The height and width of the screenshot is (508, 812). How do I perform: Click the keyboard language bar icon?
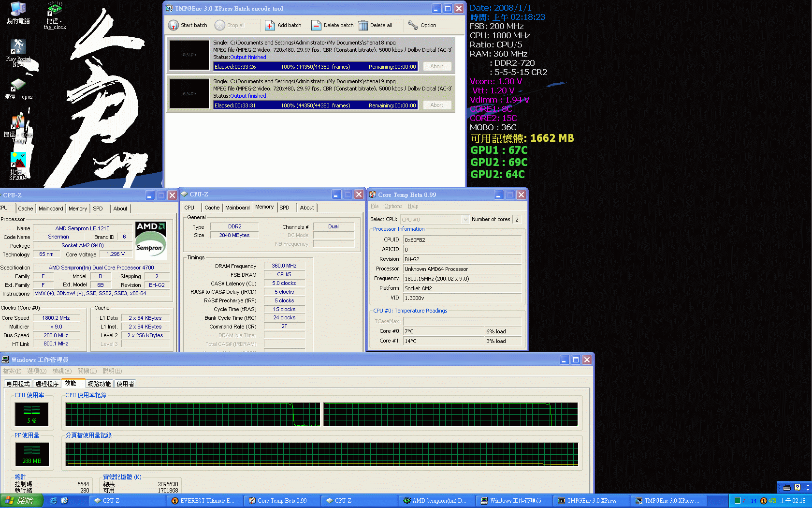tap(787, 488)
